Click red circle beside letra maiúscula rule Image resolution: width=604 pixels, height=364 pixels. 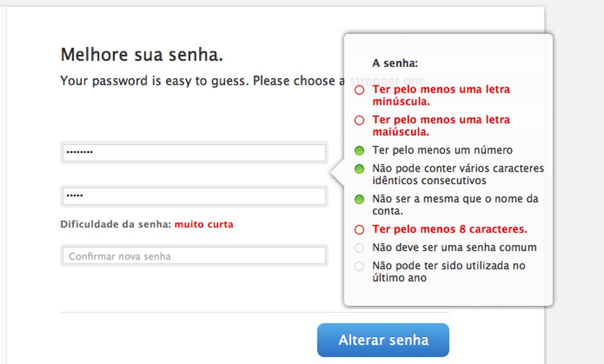[360, 120]
